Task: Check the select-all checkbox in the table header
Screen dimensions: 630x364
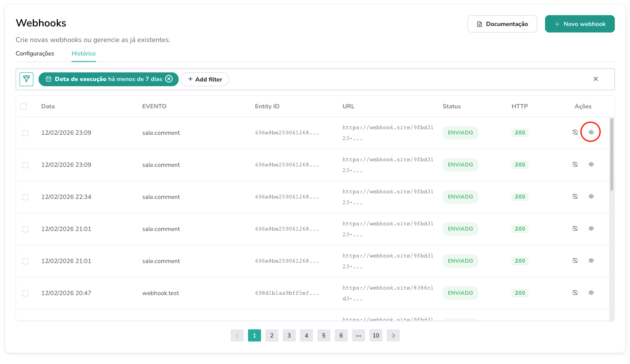Action: [25, 106]
